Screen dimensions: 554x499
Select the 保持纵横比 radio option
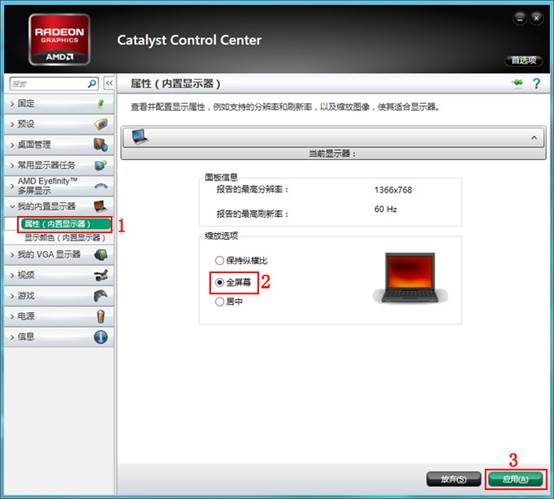(219, 260)
